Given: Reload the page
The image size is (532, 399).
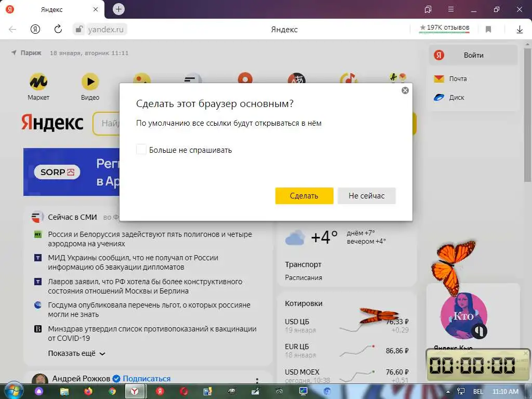Looking at the screenshot, I should [x=58, y=29].
